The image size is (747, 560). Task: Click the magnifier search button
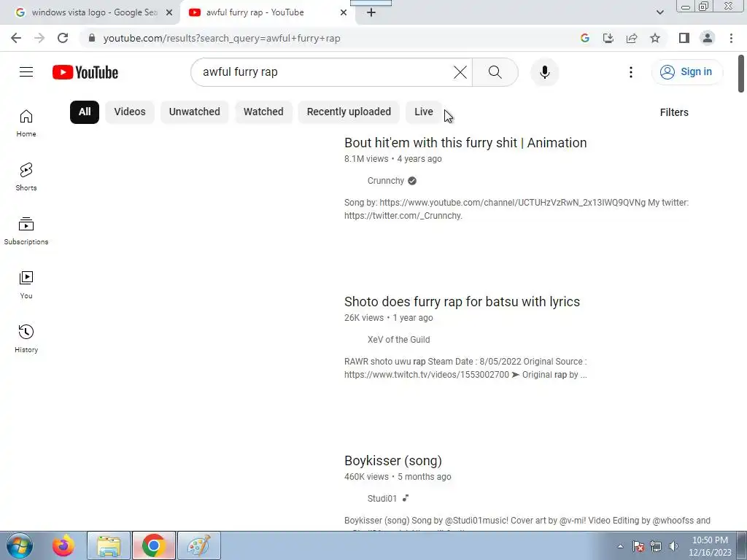(495, 72)
